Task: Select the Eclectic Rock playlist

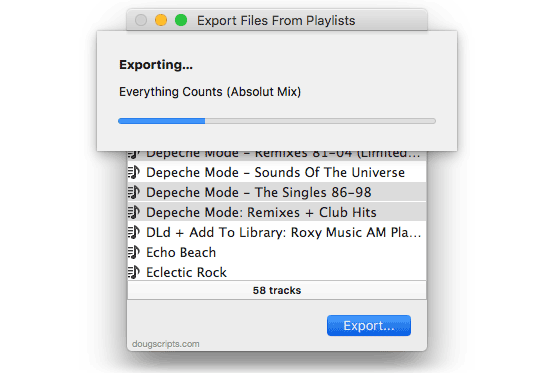Action: [x=277, y=272]
